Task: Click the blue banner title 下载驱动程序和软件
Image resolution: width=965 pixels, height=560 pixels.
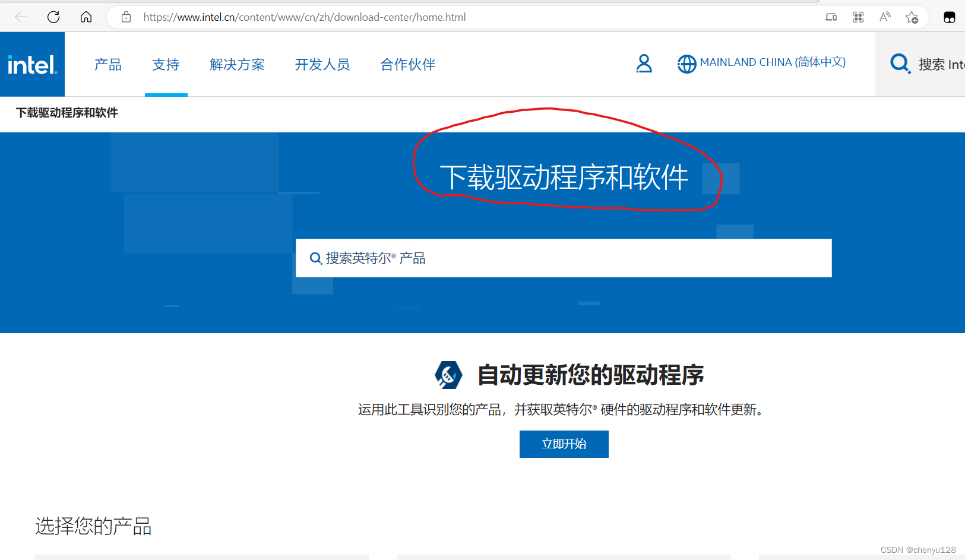Action: tap(564, 177)
